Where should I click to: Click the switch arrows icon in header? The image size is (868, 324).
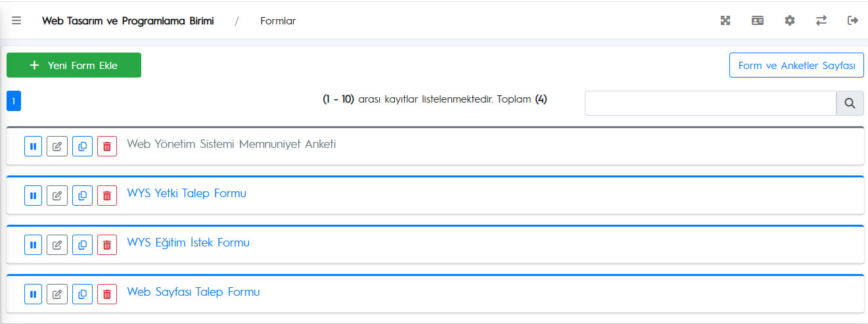coord(821,20)
